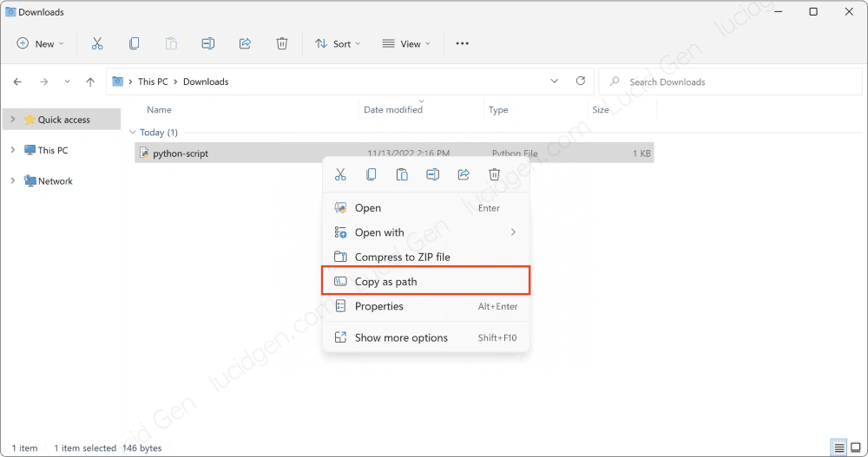Click the Rename icon in the toolbar

tap(208, 43)
